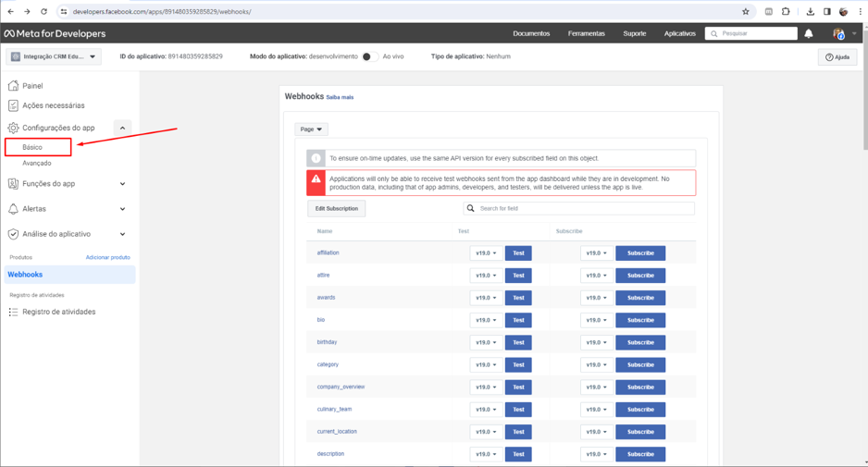Open the affiliation field link

pos(328,252)
